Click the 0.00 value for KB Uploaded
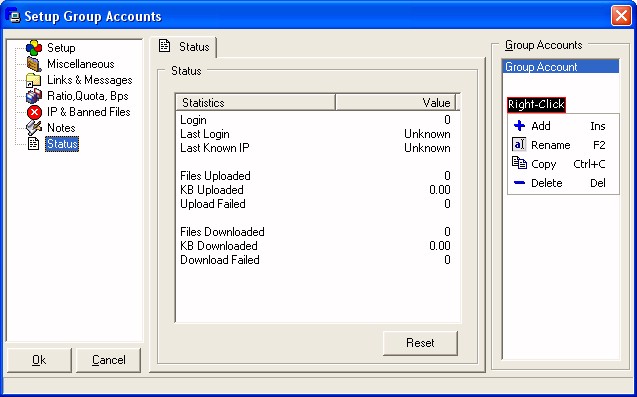Screen dimensions: 637x397 [x=440, y=190]
